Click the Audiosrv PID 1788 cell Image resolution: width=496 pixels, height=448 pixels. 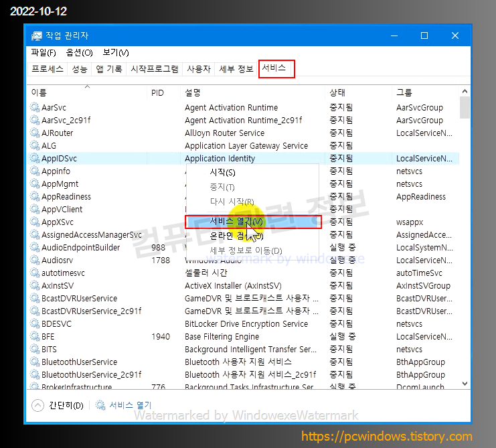pyautogui.click(x=161, y=260)
